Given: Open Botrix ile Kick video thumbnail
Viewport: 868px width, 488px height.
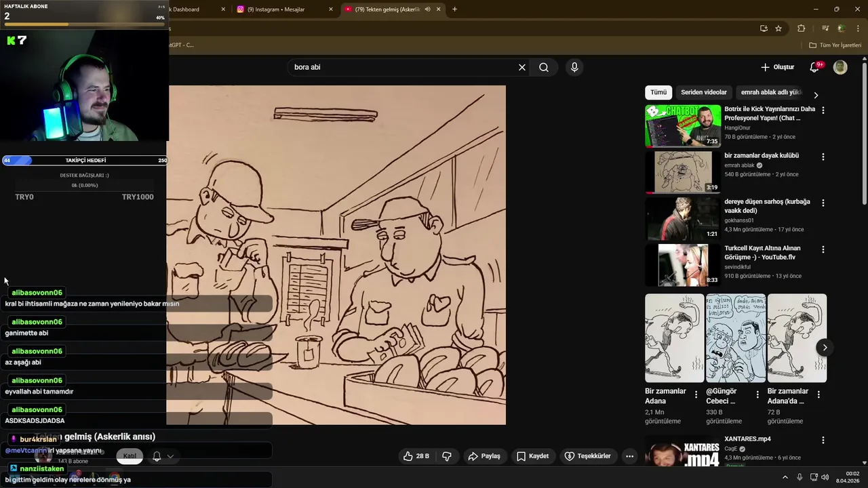Looking at the screenshot, I should (x=683, y=126).
